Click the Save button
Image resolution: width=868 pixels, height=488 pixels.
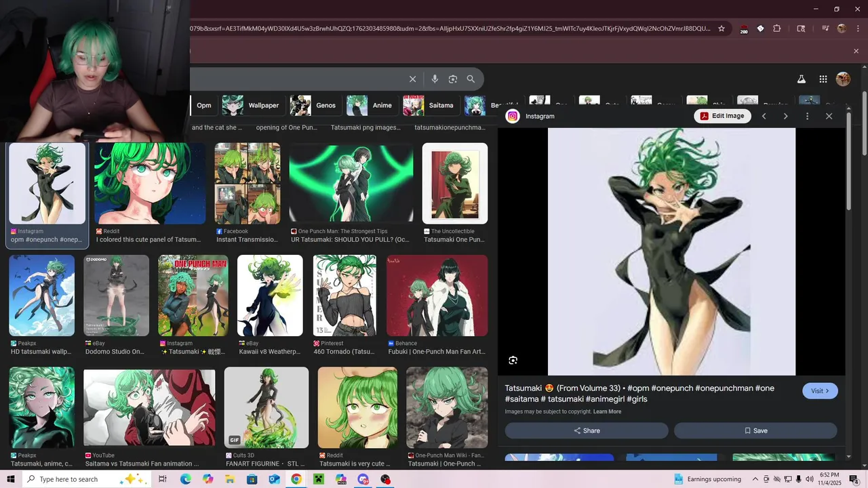(x=755, y=430)
